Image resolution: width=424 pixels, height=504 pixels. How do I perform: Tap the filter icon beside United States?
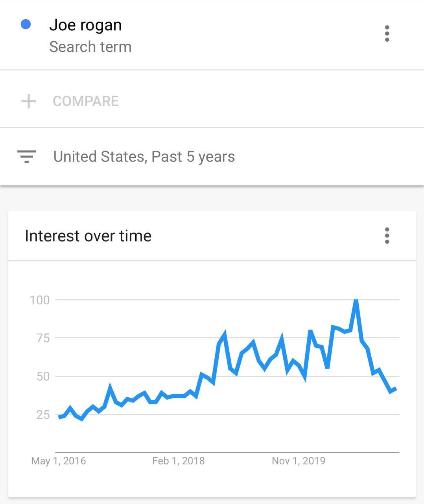point(27,156)
